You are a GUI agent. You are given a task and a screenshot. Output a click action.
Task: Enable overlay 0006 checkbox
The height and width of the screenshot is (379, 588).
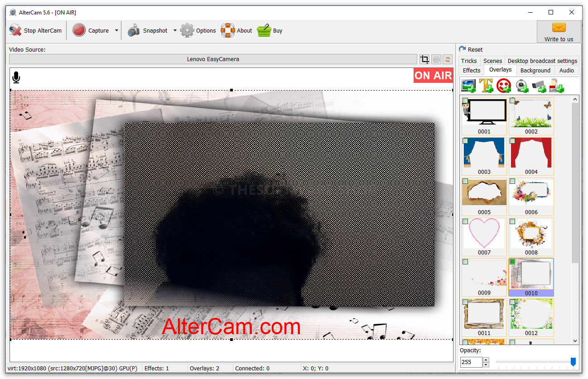(x=512, y=181)
